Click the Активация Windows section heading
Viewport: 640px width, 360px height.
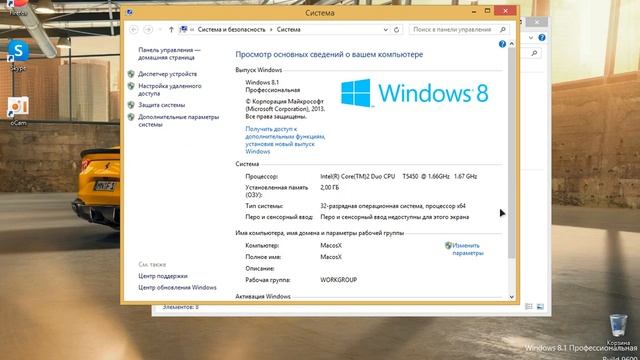pos(263,296)
